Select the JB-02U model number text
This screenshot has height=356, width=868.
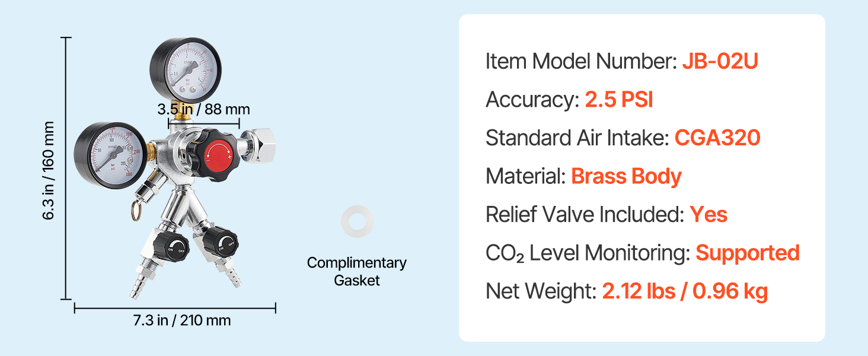click(720, 61)
